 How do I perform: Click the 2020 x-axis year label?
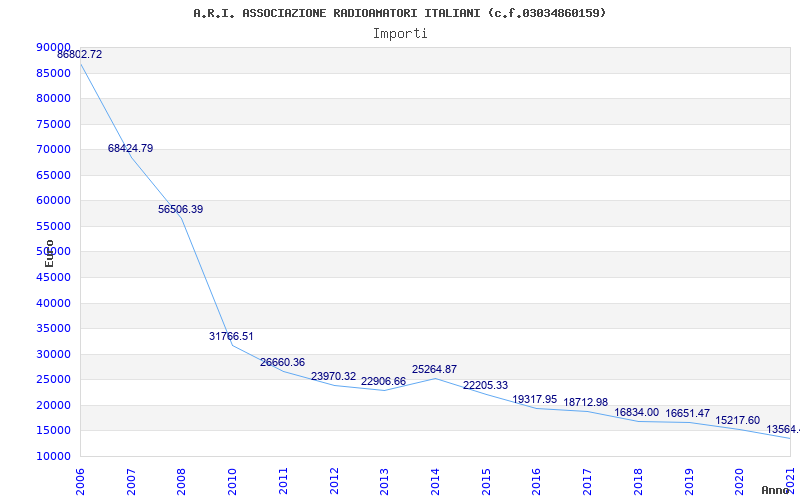(x=739, y=481)
